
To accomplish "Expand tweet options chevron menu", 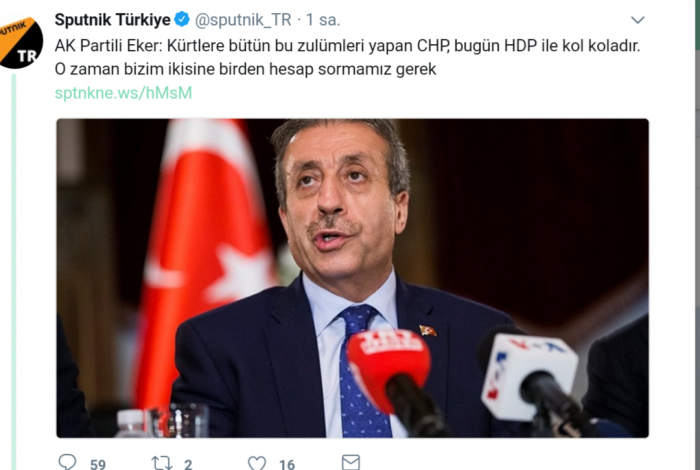I will (x=638, y=20).
